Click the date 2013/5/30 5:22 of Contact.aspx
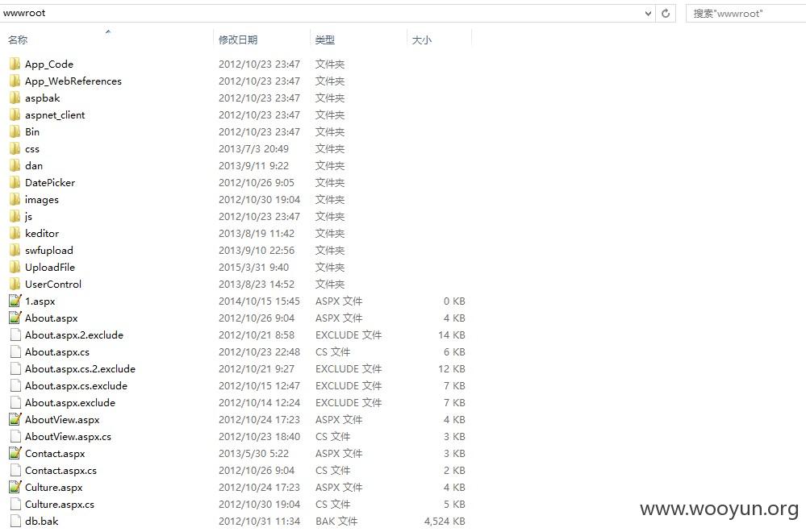The image size is (806, 532). tap(254, 454)
